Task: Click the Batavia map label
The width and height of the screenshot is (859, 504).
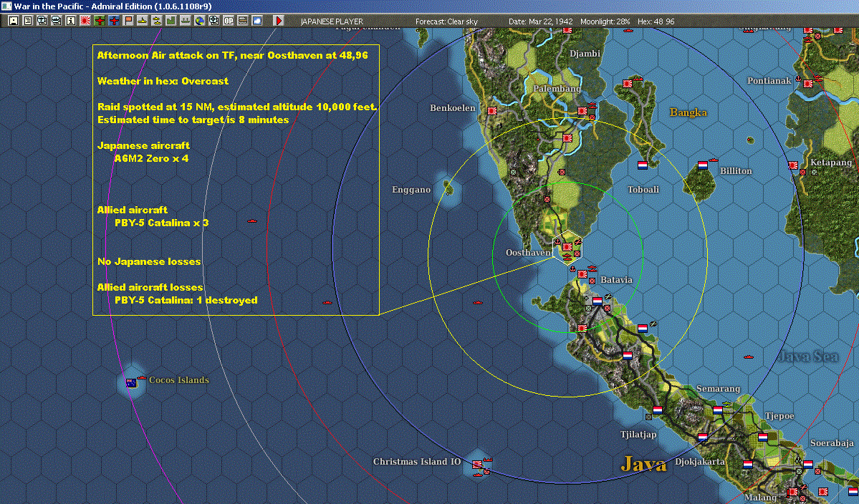Action: pos(616,280)
